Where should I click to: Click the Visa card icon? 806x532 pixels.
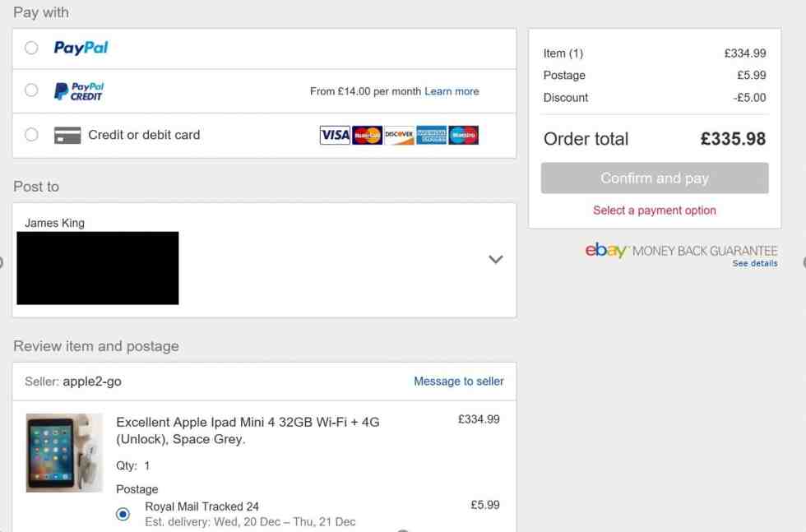pyautogui.click(x=334, y=135)
